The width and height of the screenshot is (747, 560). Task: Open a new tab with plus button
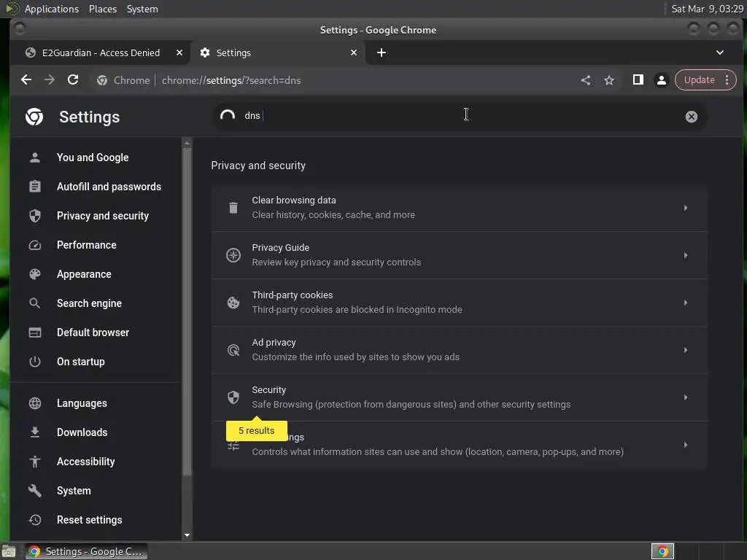(x=381, y=52)
